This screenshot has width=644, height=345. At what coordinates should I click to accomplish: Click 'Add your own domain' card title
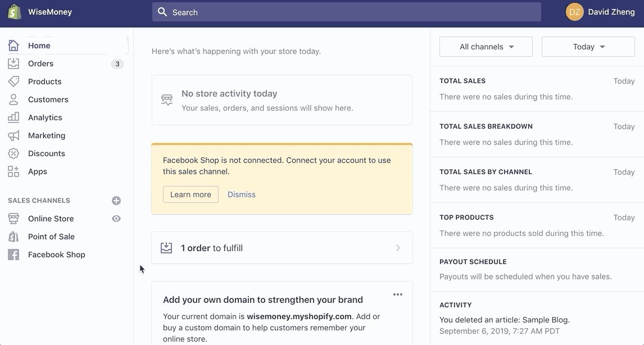(263, 300)
